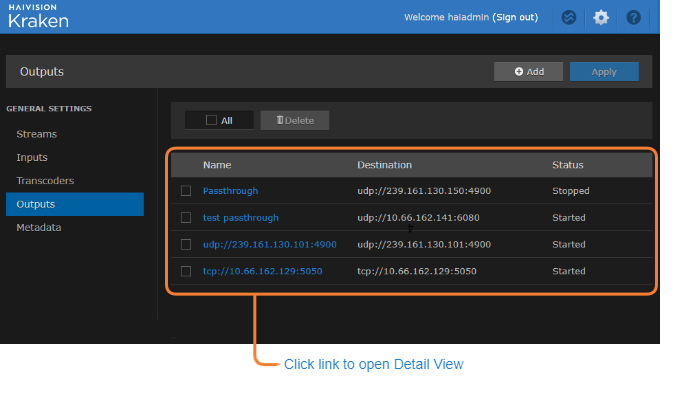The image size is (680, 400).
Task: Navigate to Transcoders section
Action: tap(45, 181)
